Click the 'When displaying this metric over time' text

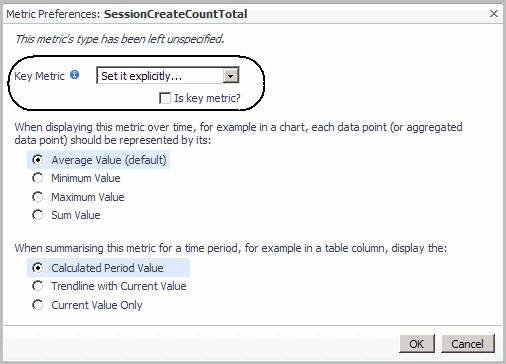coord(238,133)
